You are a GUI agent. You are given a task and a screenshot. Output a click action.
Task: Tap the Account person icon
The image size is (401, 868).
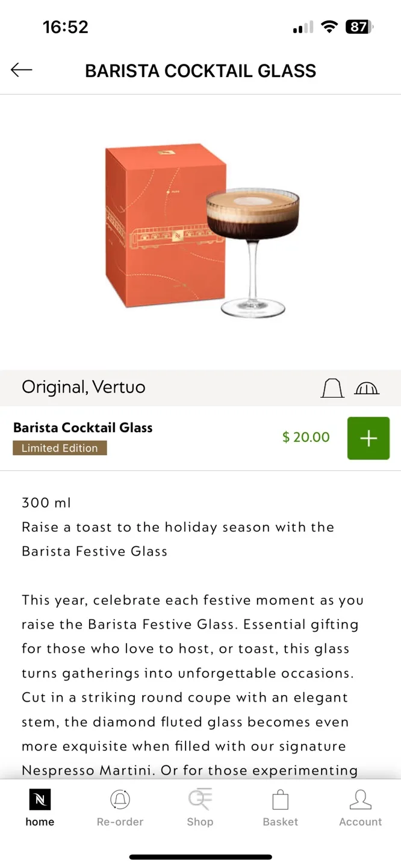coord(360,798)
